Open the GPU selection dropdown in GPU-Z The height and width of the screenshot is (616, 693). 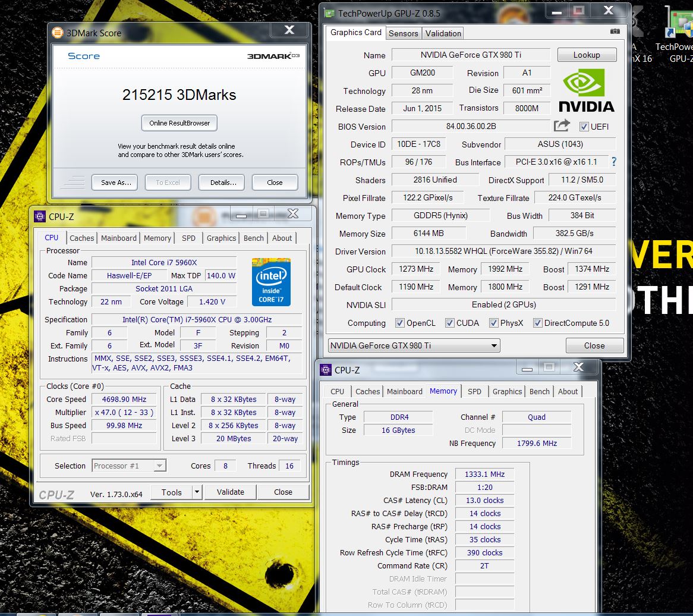pos(414,345)
